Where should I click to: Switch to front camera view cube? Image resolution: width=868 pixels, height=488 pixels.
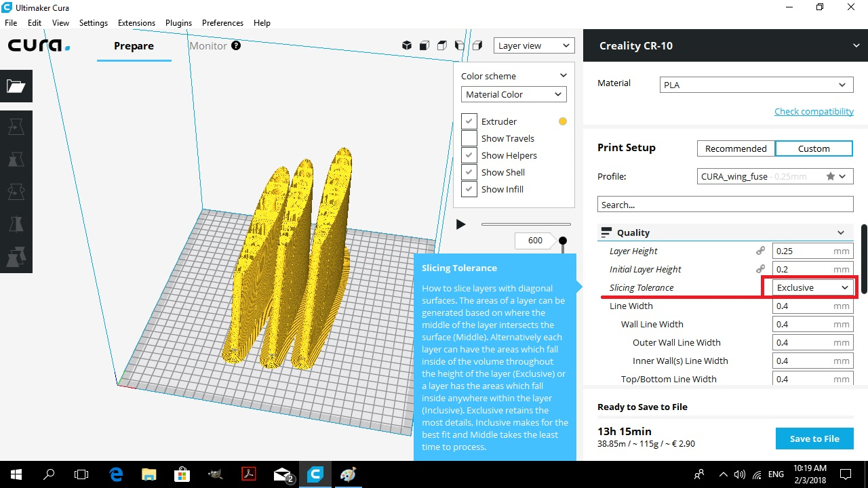[x=425, y=45]
